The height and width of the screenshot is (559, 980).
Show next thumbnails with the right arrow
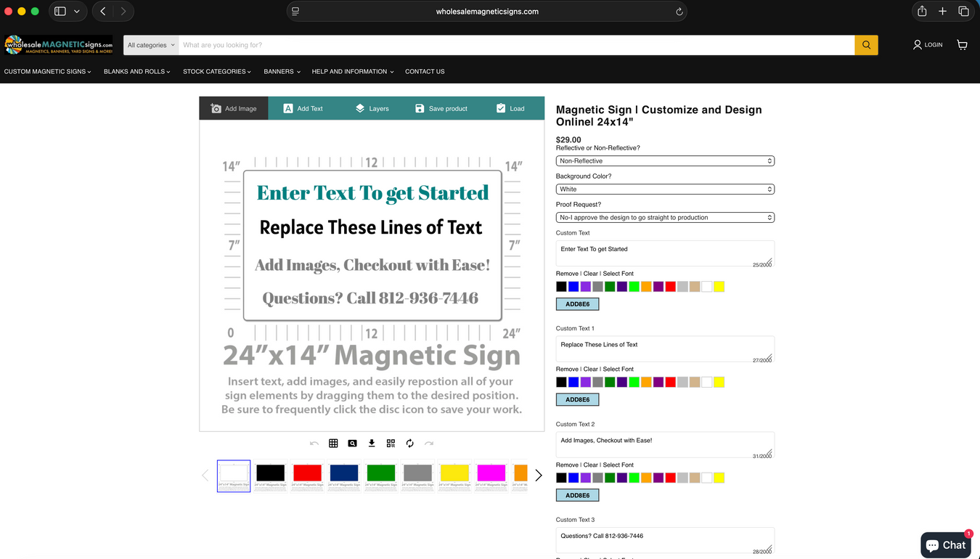point(538,476)
